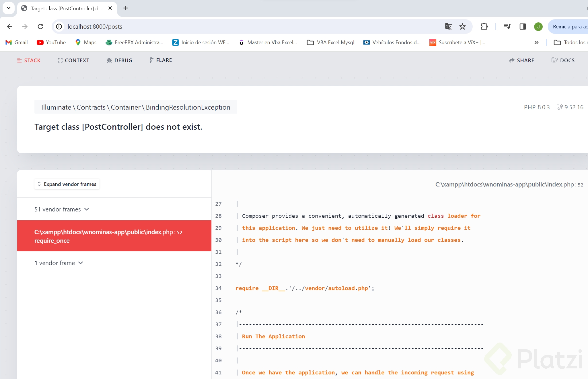This screenshot has height=379, width=588.
Task: Open the FLARE tab
Action: (x=161, y=60)
